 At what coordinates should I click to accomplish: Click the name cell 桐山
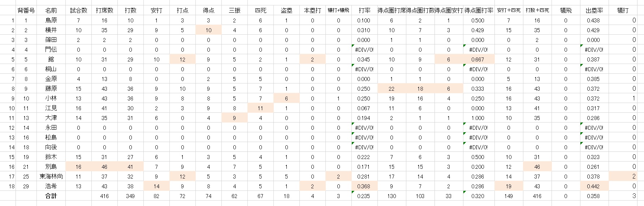tap(51, 69)
